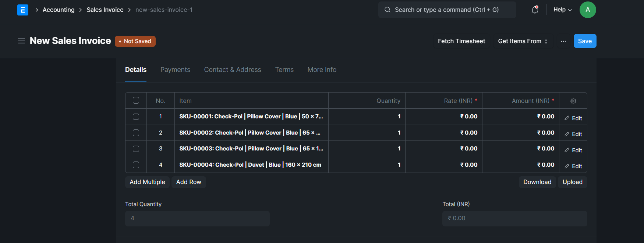Image resolution: width=644 pixels, height=243 pixels.
Task: Expand the Help dropdown
Action: click(x=562, y=10)
